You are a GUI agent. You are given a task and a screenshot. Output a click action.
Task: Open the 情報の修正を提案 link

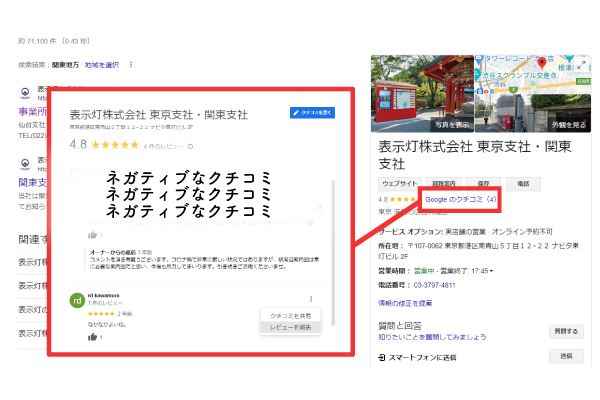pos(405,303)
